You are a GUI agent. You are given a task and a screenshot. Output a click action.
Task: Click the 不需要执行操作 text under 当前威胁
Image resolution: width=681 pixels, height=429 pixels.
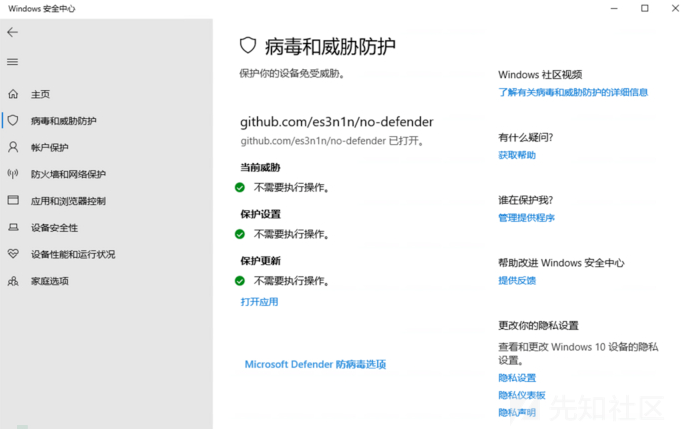point(292,188)
